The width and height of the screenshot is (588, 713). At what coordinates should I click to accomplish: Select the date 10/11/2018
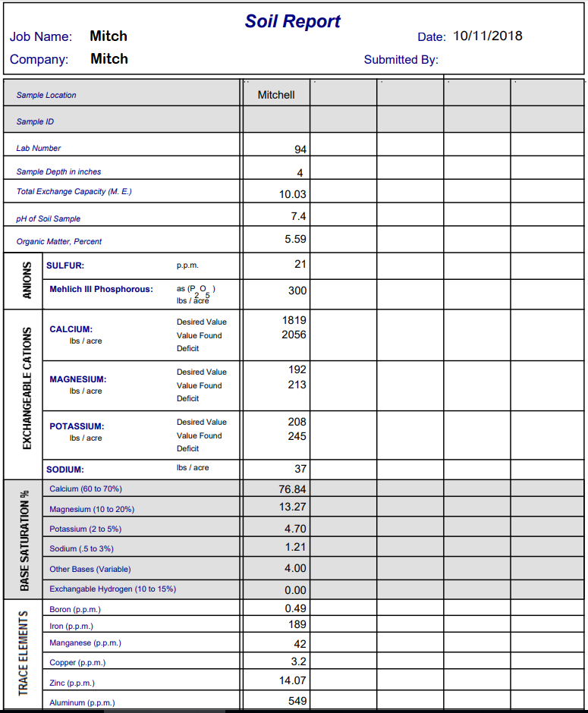pyautogui.click(x=488, y=36)
